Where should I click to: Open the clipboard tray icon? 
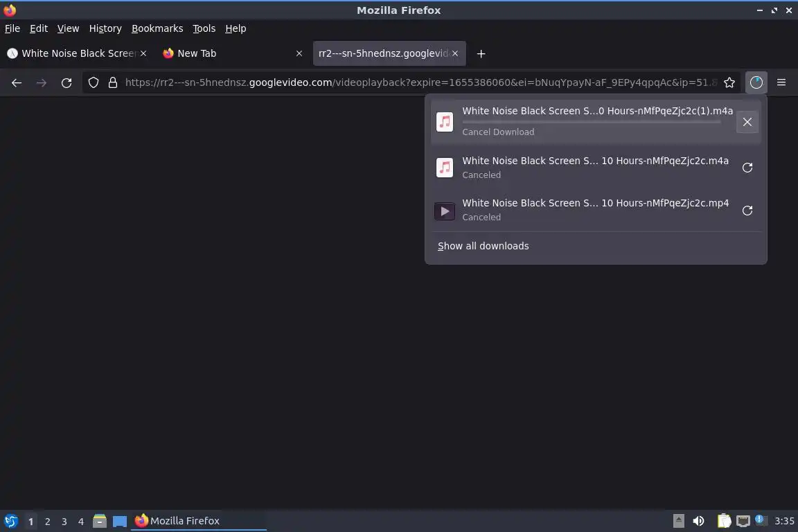click(x=724, y=521)
